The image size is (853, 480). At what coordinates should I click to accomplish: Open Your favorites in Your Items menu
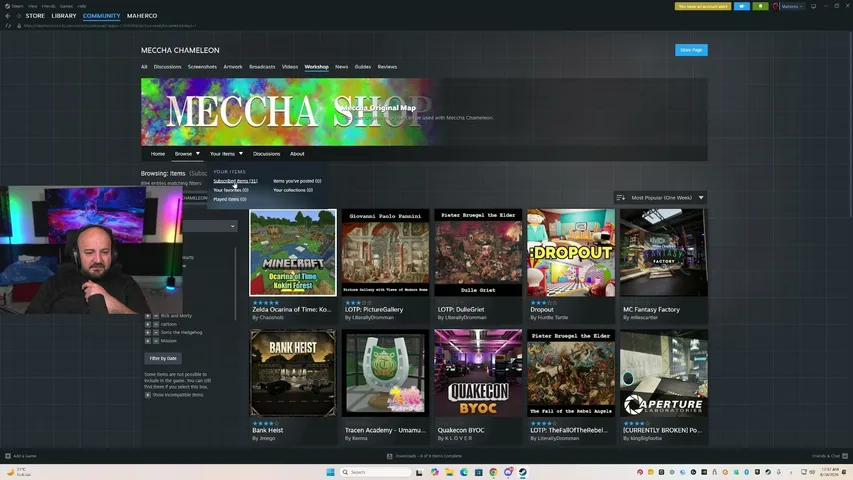pos(231,190)
